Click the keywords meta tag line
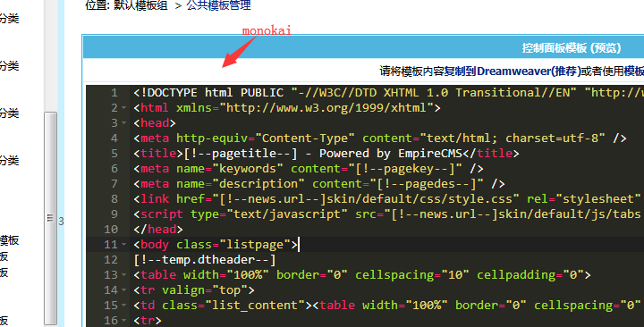The height and width of the screenshot is (327, 644). pos(309,169)
